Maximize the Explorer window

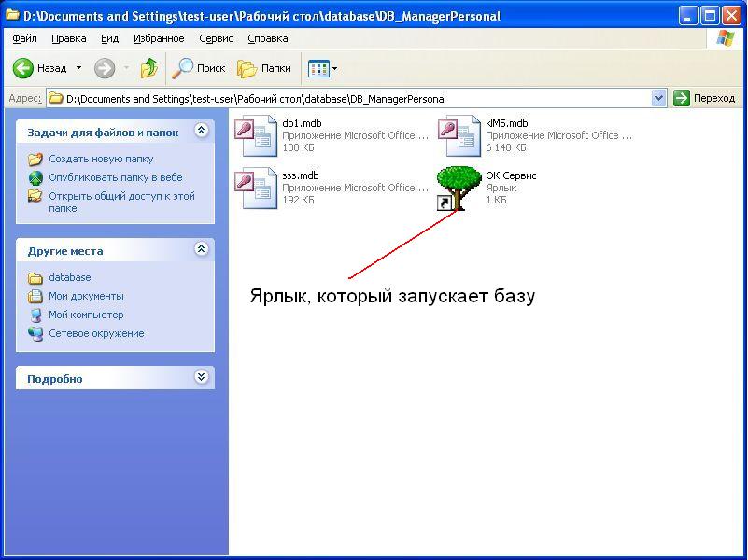click(709, 16)
